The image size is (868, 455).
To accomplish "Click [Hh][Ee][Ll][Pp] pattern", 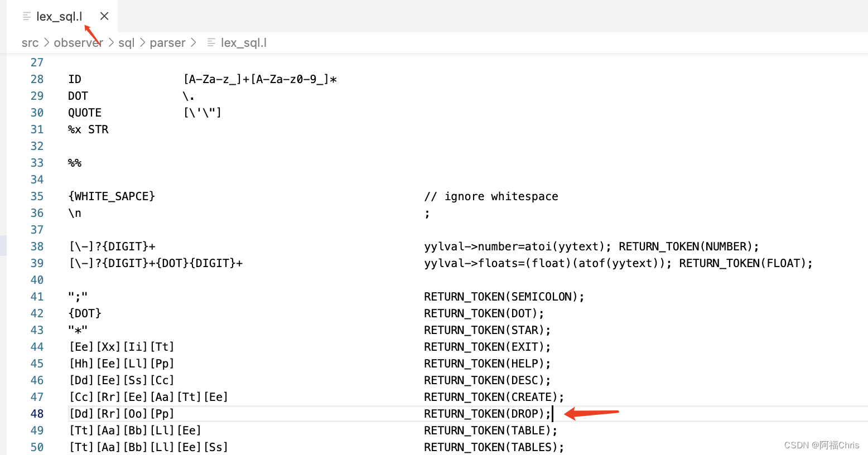I will (122, 364).
